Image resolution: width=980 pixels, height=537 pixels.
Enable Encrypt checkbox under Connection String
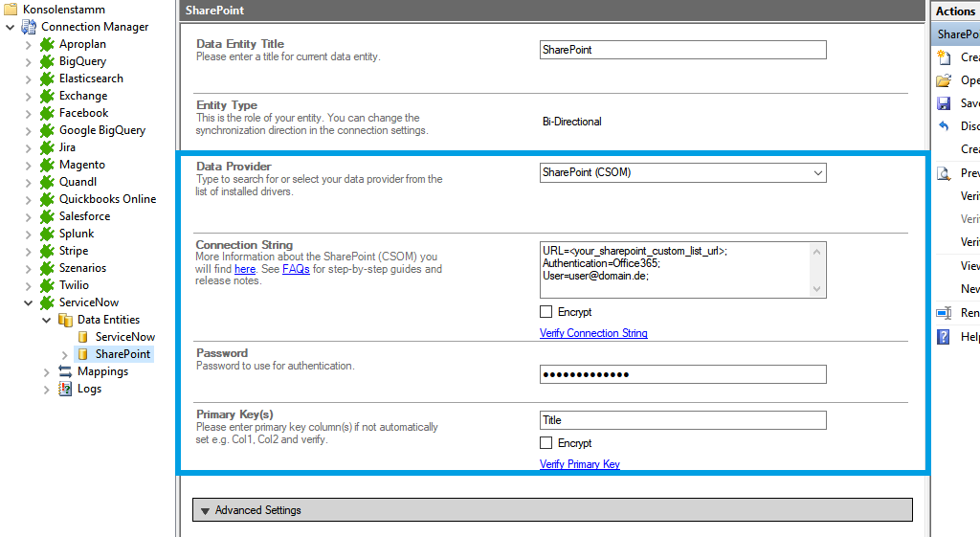(546, 312)
